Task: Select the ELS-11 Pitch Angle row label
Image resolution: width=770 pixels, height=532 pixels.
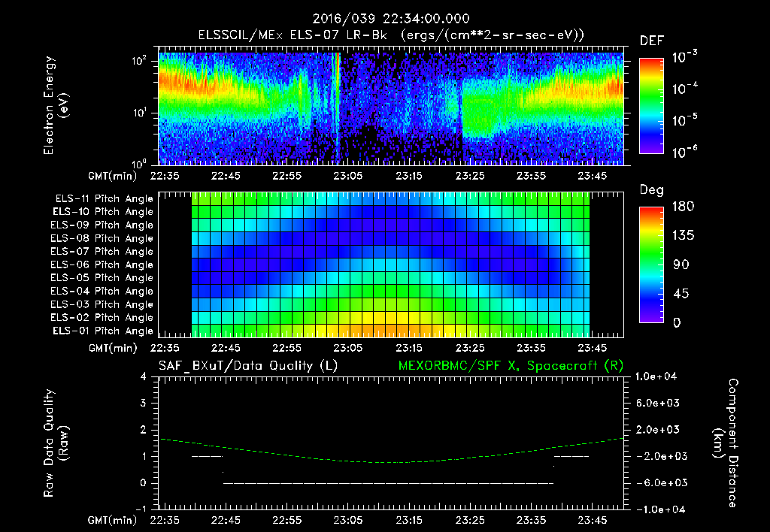Action: tap(104, 199)
